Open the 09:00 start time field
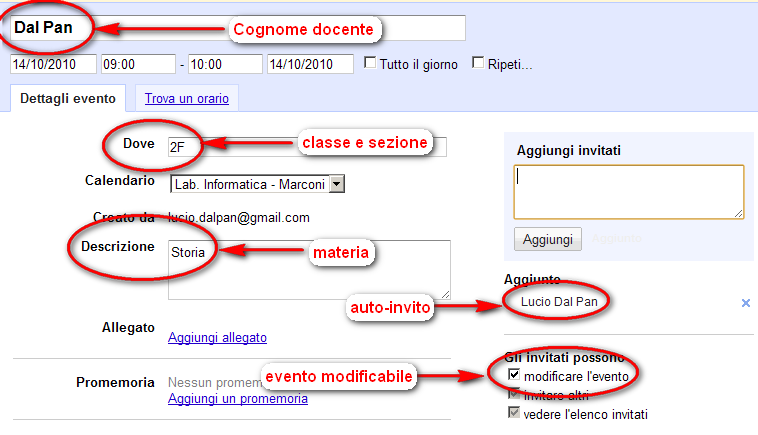The width and height of the screenshot is (758, 435). click(138, 64)
